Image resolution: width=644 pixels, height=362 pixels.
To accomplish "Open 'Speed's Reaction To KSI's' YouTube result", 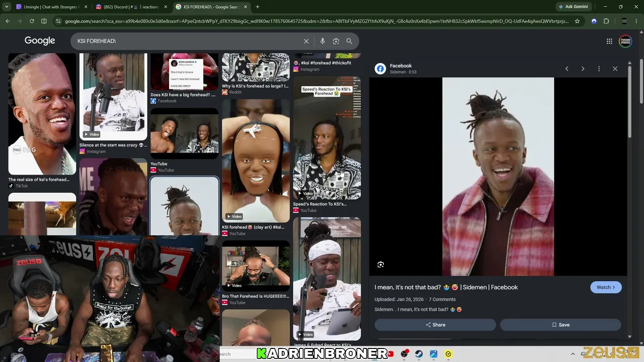I will (320, 204).
